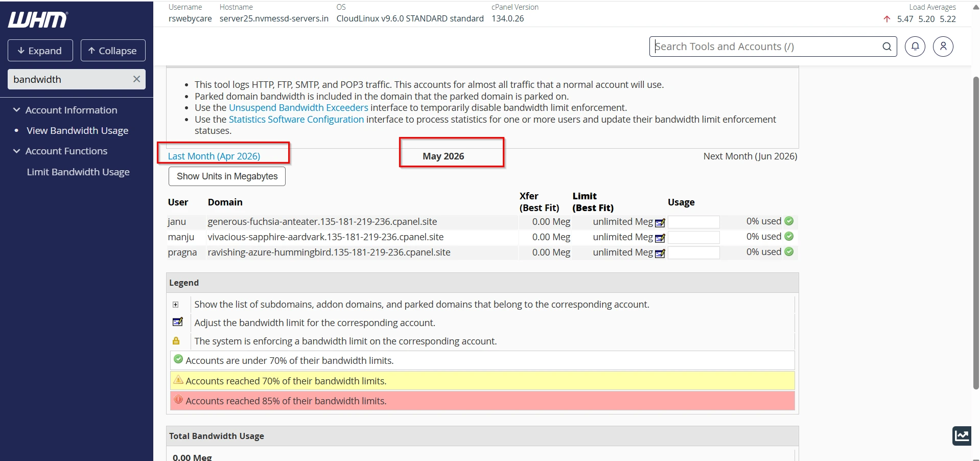The image size is (980, 461).
Task: Click 0.00 Meg in pragna row
Action: coord(551,252)
